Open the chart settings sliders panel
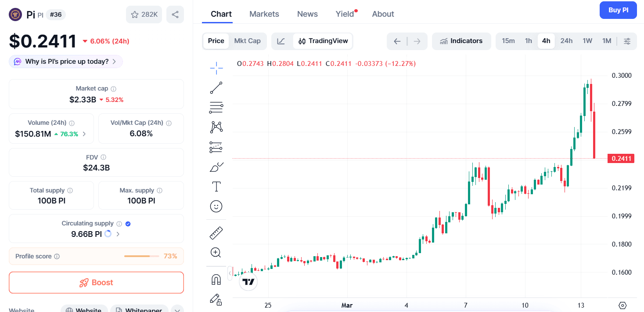 (x=627, y=41)
